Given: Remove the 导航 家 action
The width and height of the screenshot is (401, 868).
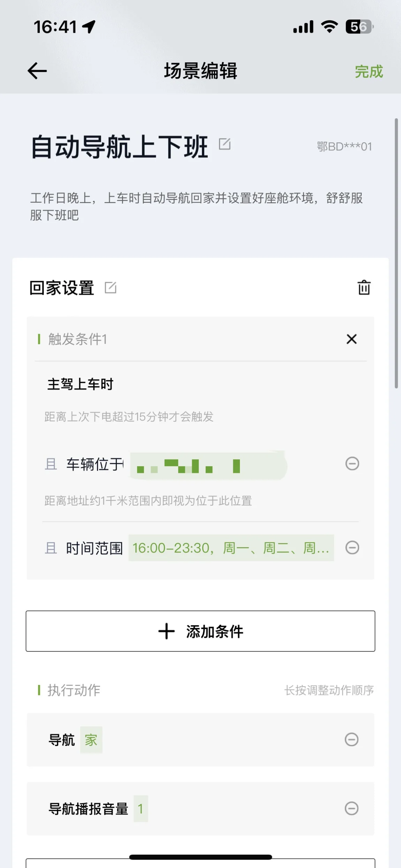Looking at the screenshot, I should pos(351,739).
